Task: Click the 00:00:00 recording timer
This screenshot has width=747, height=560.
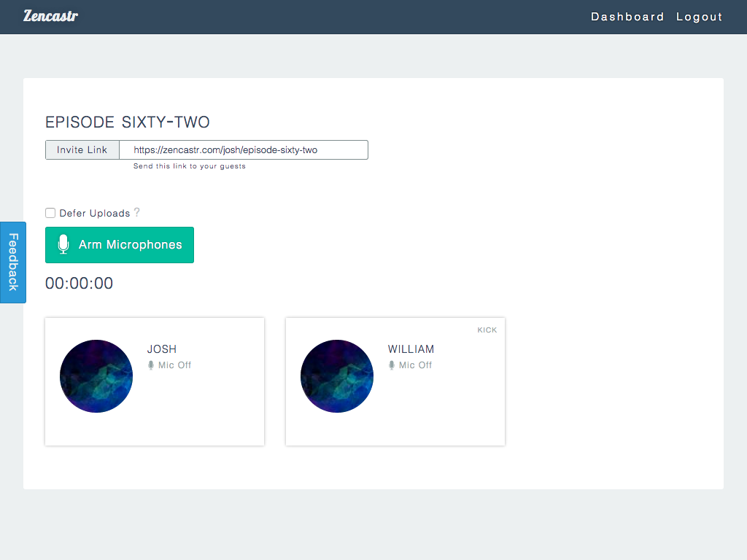Action: click(80, 284)
